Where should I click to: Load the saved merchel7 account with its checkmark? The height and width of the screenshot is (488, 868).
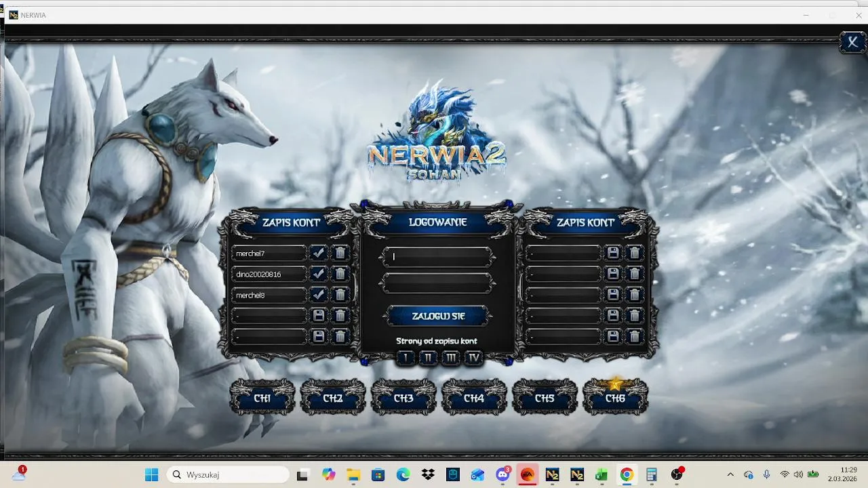pos(318,253)
